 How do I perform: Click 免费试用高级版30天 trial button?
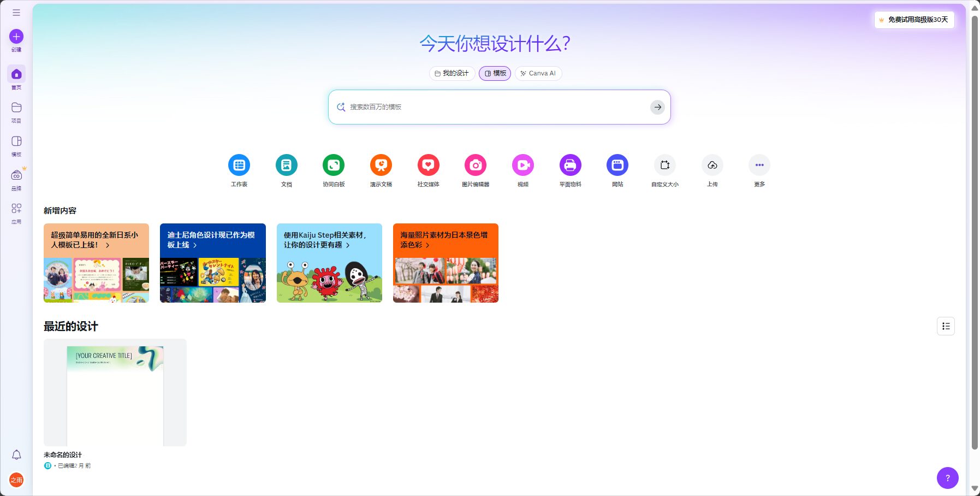coord(914,20)
